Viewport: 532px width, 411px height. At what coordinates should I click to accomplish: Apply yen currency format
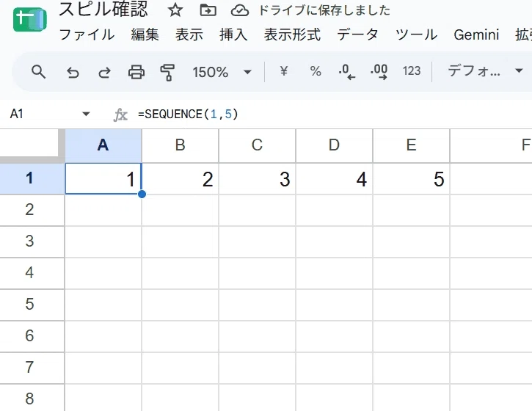284,71
